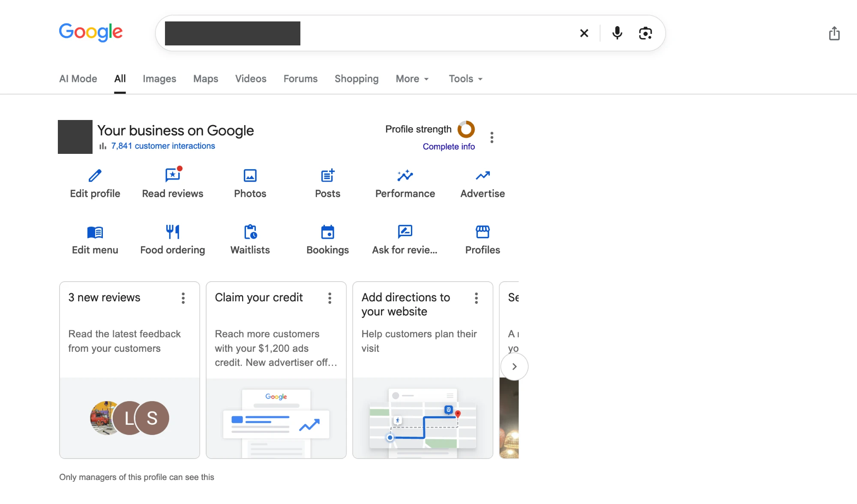Open Read reviews icon

pyautogui.click(x=173, y=175)
